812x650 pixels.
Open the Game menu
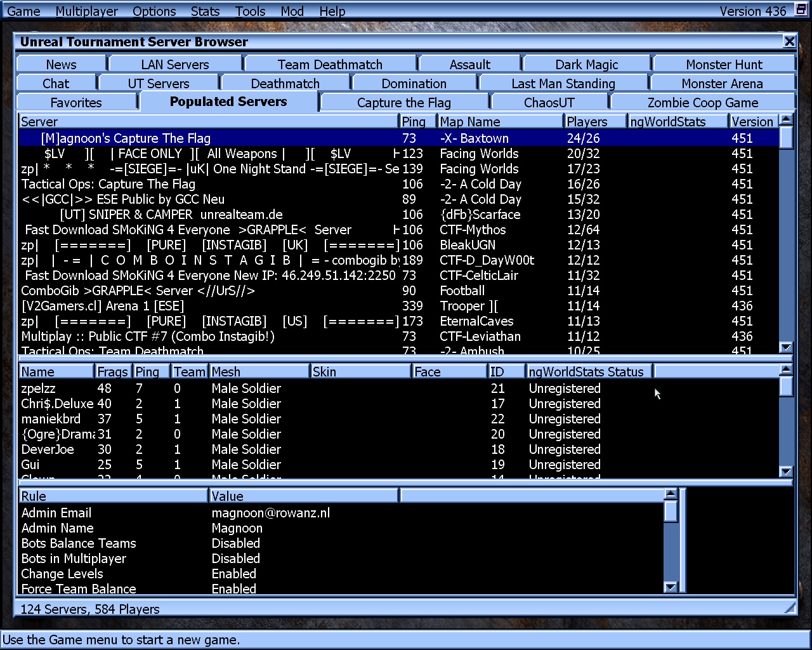point(23,11)
